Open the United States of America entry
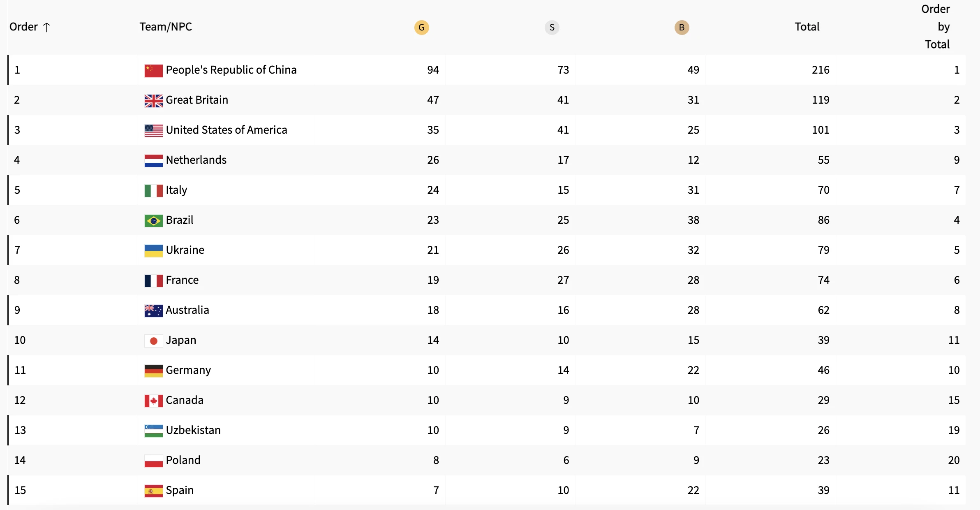 (x=226, y=130)
